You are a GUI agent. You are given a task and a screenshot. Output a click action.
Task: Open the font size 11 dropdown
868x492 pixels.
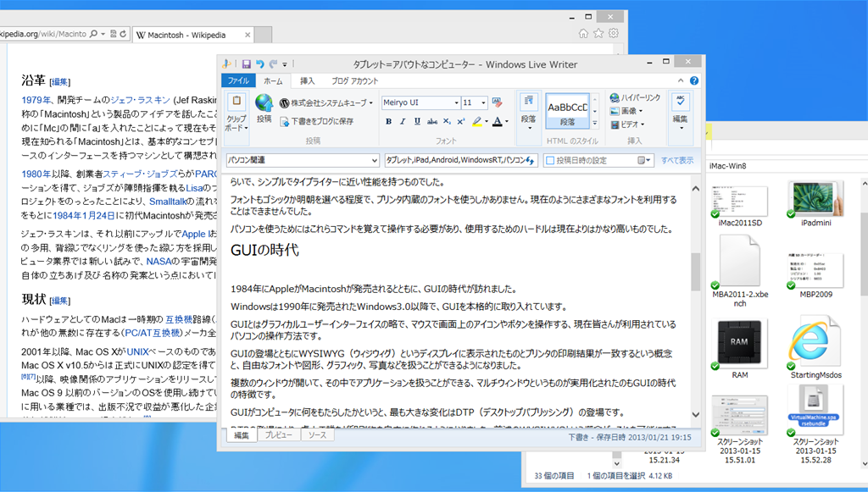point(483,102)
